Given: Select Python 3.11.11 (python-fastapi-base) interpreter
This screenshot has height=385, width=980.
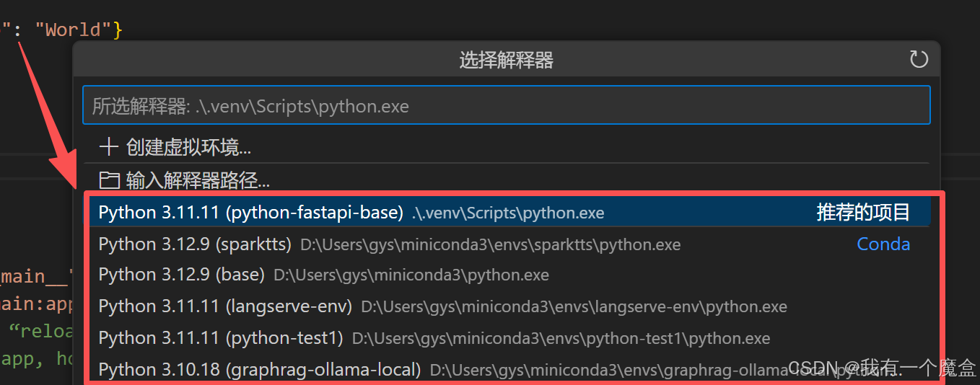Looking at the screenshot, I should click(x=507, y=213).
